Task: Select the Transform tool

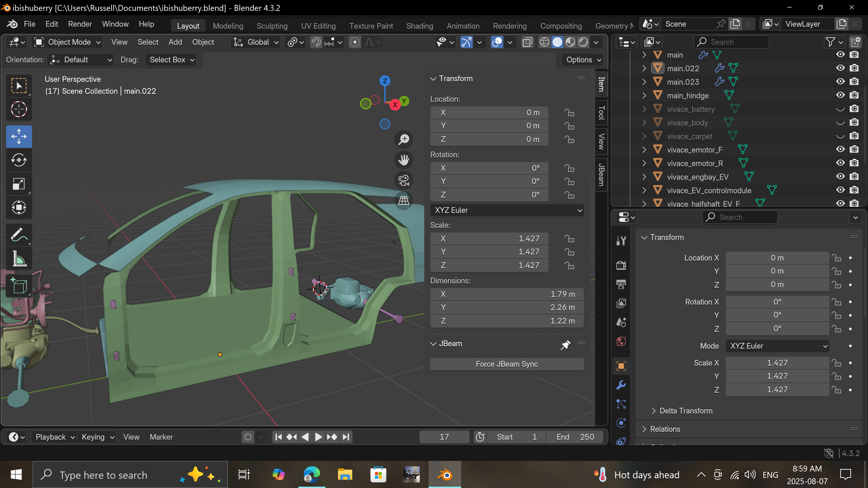Action: point(19,207)
